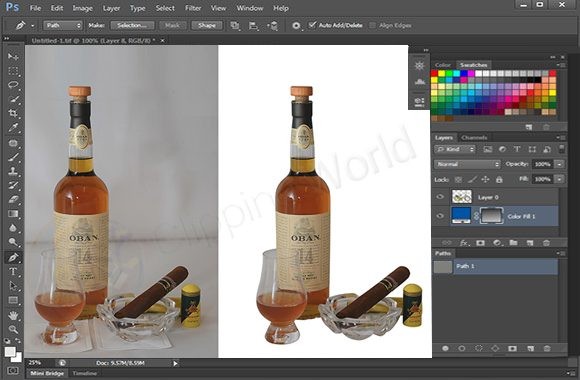
Task: Select the Rectangular Marquee tool
Action: click(x=13, y=71)
